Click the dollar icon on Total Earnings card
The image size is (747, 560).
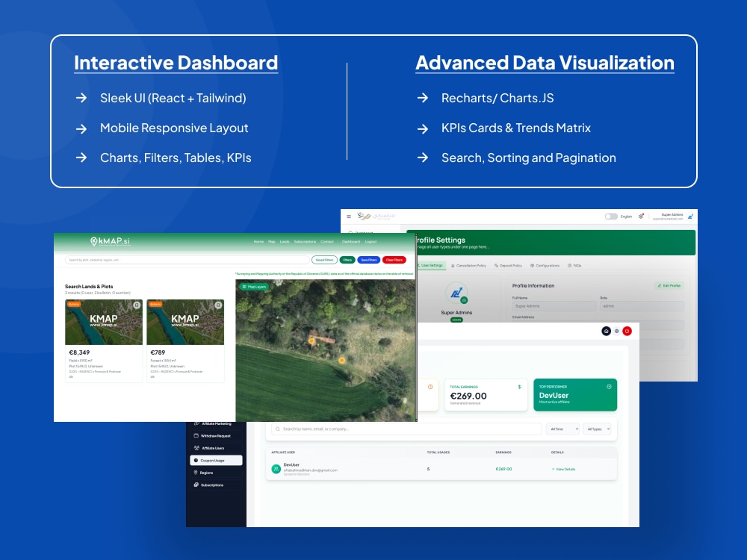[x=520, y=387]
